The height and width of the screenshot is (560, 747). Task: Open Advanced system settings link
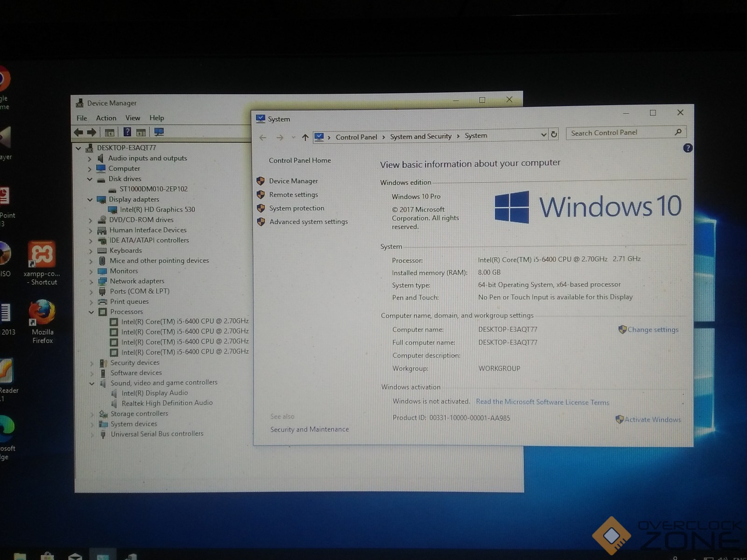pyautogui.click(x=309, y=222)
